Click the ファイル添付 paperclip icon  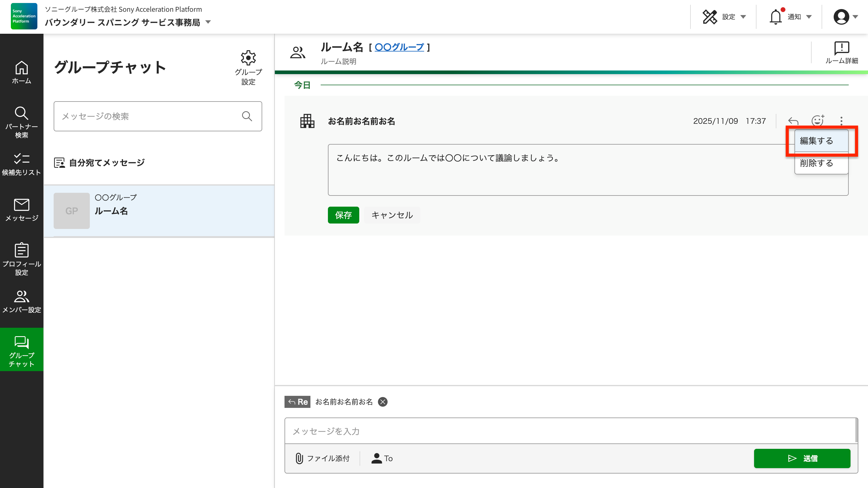pos(299,458)
